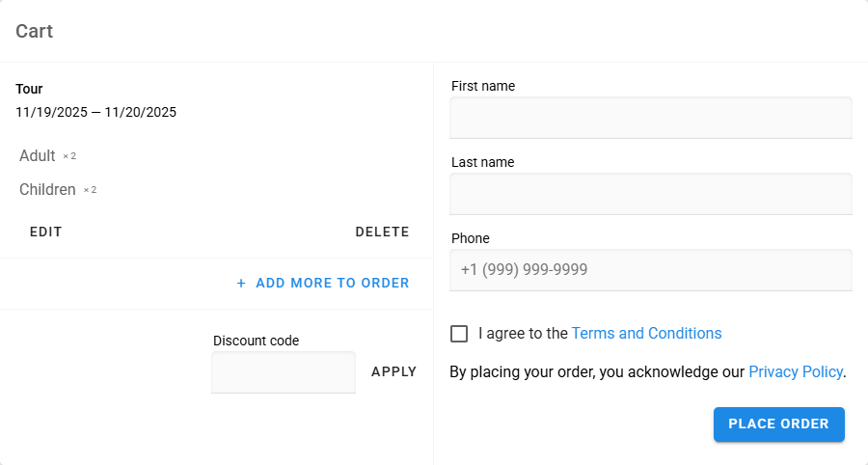Click the Cart heading
868x465 pixels.
[x=35, y=31]
